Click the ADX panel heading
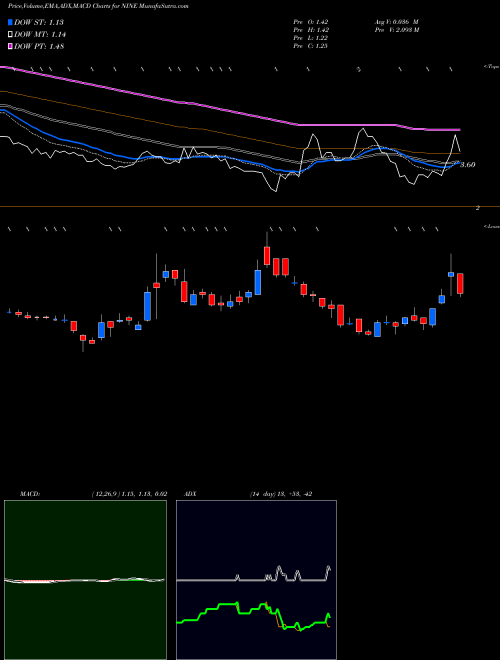The image size is (500, 660). [x=191, y=494]
